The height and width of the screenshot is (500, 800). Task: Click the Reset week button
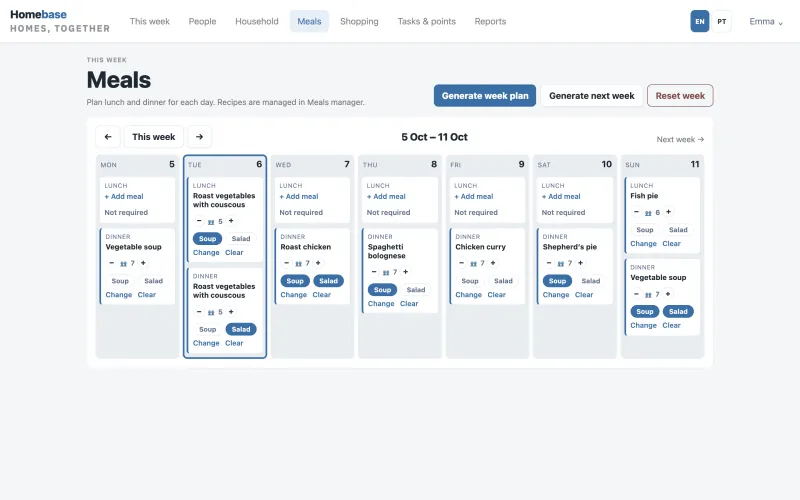coord(680,95)
